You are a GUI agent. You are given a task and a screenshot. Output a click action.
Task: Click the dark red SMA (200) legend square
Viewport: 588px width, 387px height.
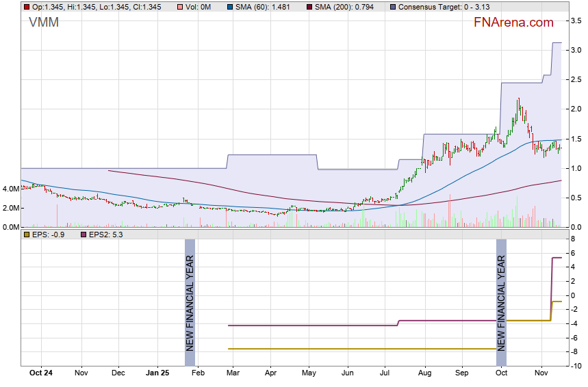308,7
